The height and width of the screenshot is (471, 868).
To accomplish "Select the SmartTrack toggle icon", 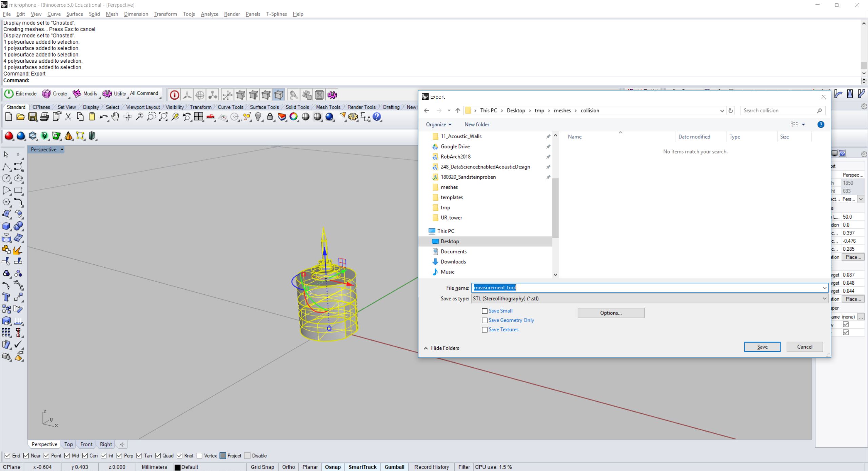I will [x=362, y=467].
